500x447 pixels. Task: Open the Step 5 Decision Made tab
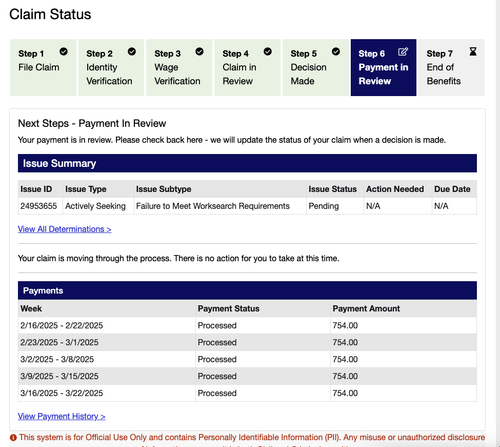point(315,68)
